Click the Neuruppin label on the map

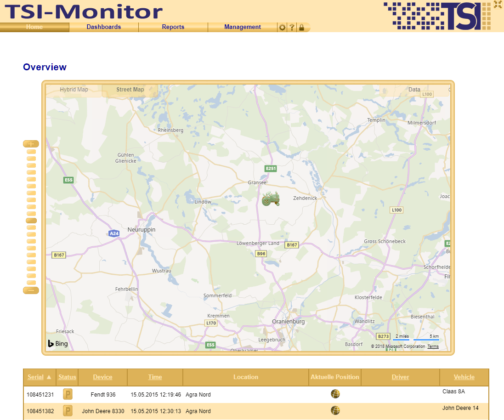click(x=142, y=230)
